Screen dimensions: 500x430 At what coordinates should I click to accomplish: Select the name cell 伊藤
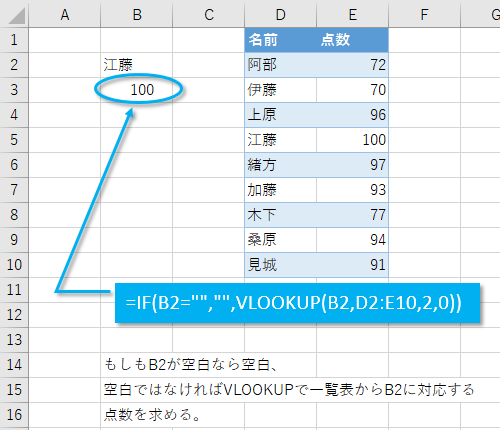tap(281, 90)
